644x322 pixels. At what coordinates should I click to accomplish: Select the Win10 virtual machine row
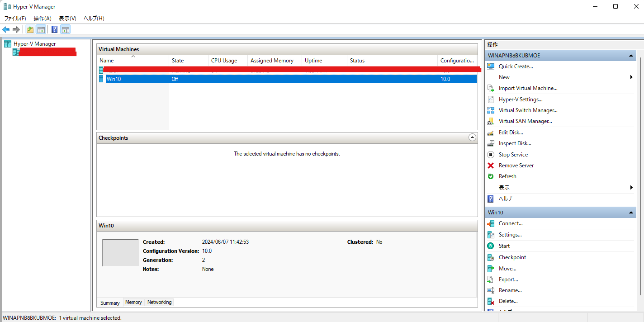pos(287,79)
